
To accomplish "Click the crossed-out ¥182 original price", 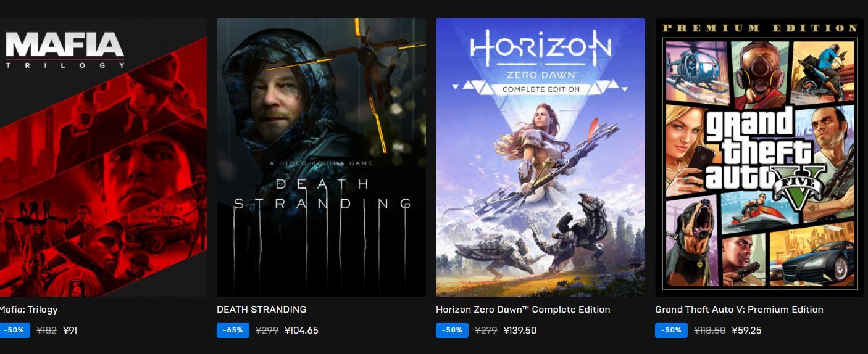I will (x=46, y=331).
